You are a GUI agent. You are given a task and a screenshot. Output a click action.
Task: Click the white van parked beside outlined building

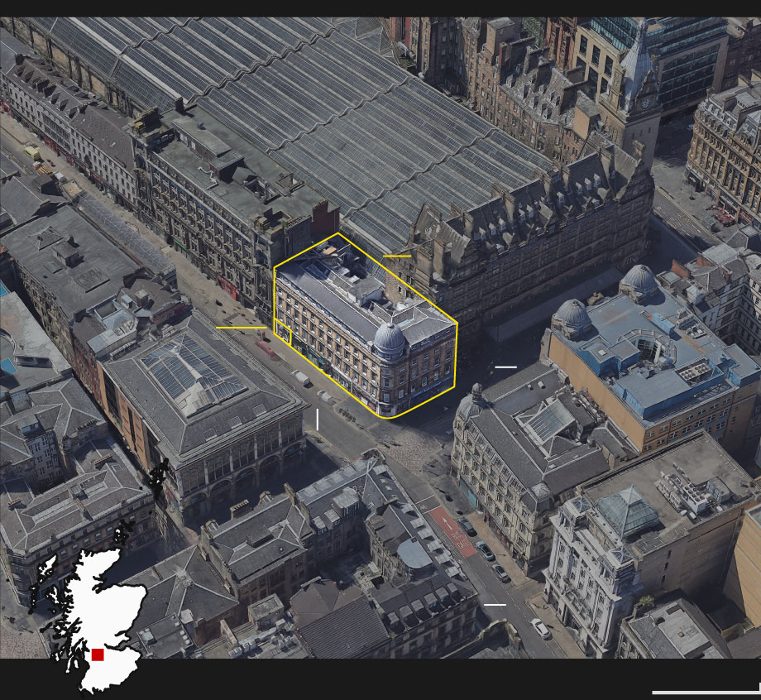[303, 379]
